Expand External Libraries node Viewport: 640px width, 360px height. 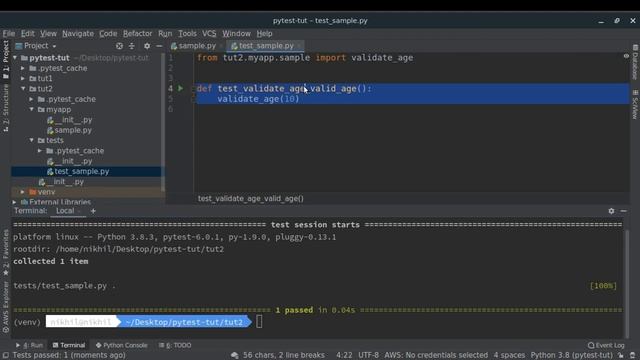(x=15, y=202)
